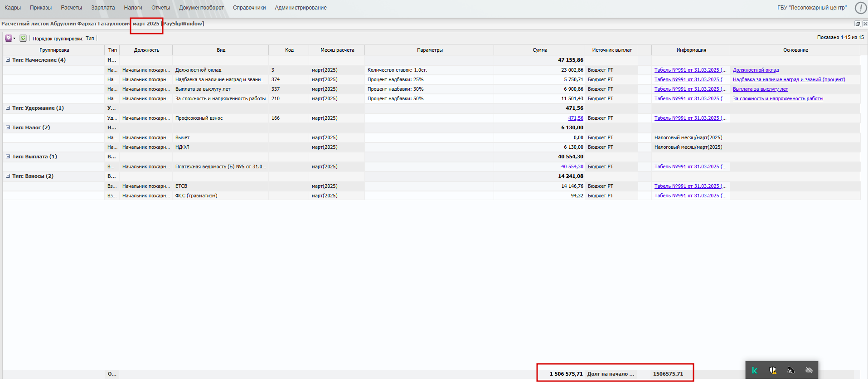
Task: Open the Табель №991 link in the Должностной оклад row
Action: pos(690,70)
